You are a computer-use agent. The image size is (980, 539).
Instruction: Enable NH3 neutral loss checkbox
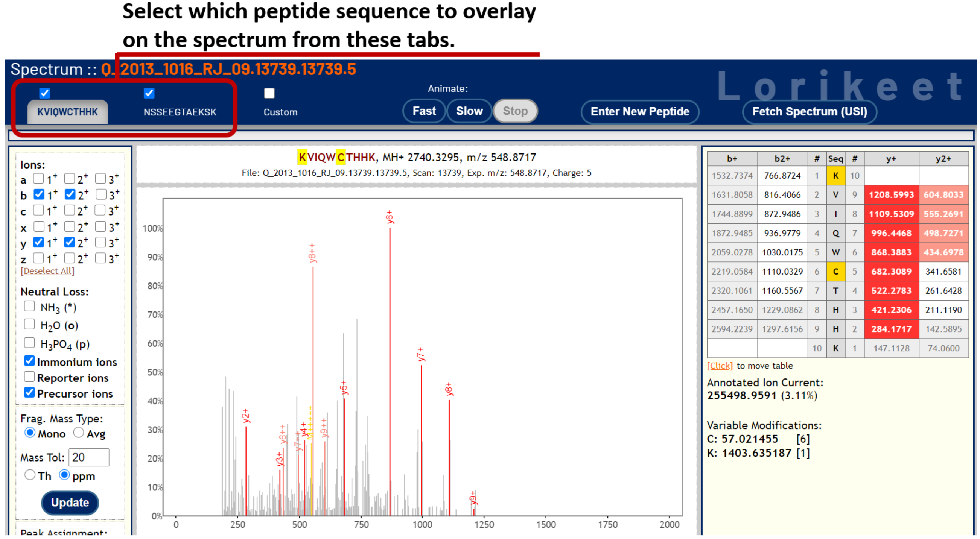click(x=29, y=307)
